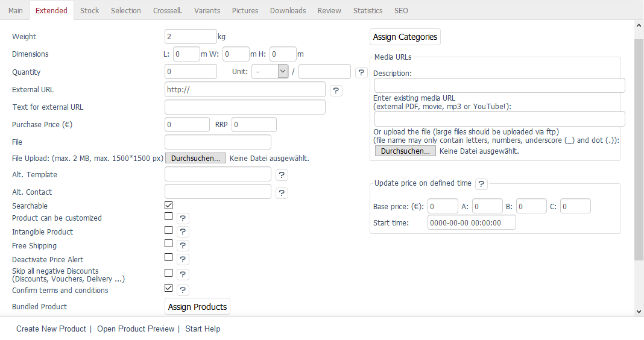The image size is (644, 340).
Task: Open the Pictures tab
Action: click(245, 11)
